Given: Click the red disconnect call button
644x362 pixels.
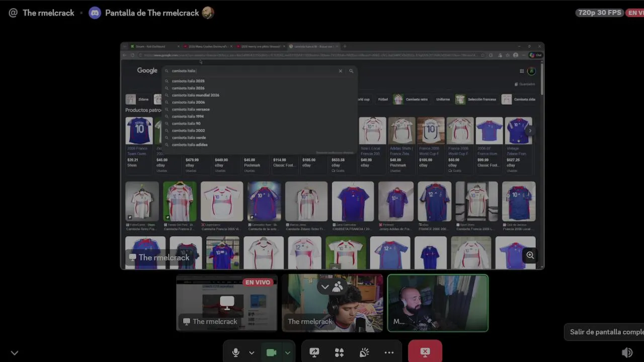Looking at the screenshot, I should [x=425, y=351].
